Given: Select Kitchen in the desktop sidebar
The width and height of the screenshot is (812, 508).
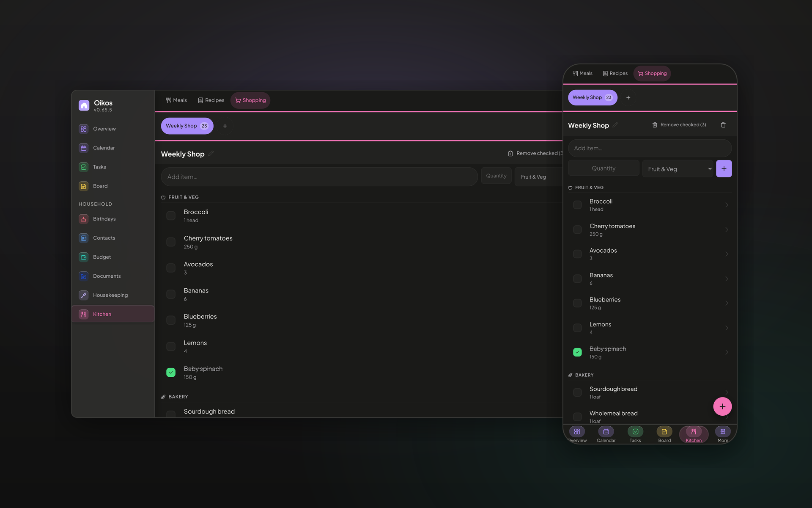Looking at the screenshot, I should (x=112, y=314).
